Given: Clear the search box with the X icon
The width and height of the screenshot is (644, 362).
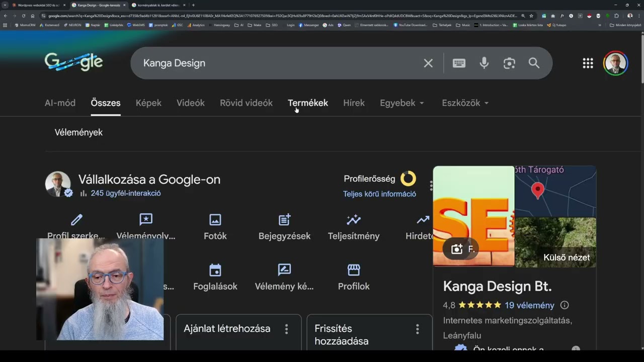Looking at the screenshot, I should pyautogui.click(x=428, y=63).
